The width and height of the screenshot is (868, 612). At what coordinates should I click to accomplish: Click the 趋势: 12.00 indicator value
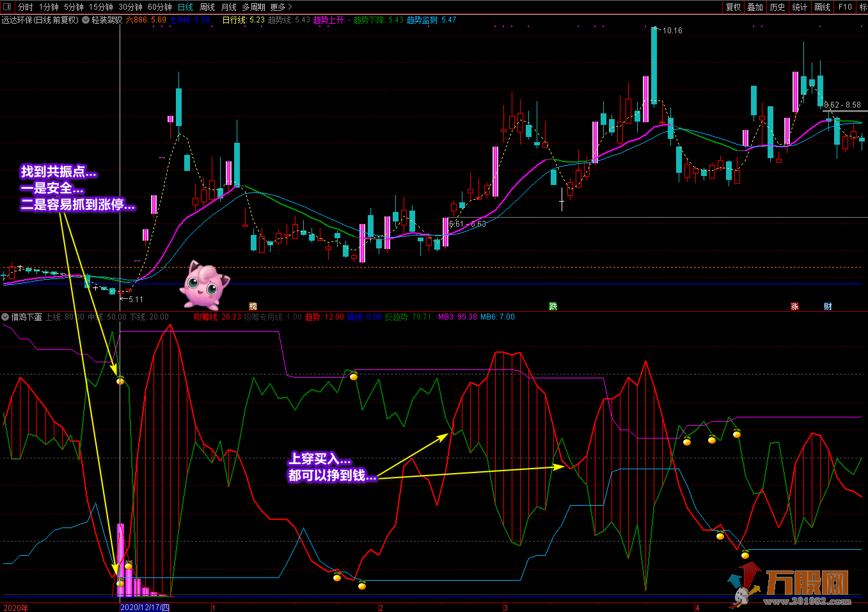(x=324, y=317)
